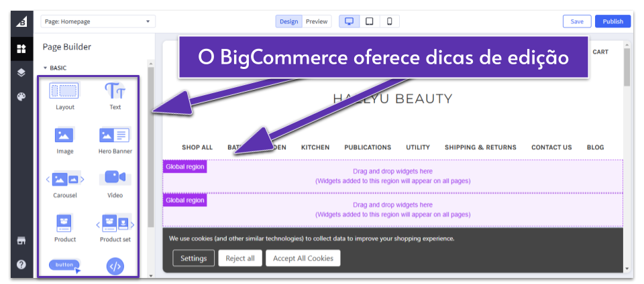Open KITCHEN store menu item
644x284 pixels.
(x=315, y=147)
